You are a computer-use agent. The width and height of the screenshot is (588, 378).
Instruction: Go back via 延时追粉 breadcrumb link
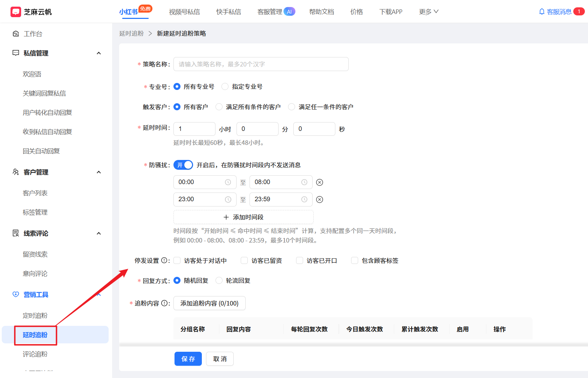(x=131, y=33)
